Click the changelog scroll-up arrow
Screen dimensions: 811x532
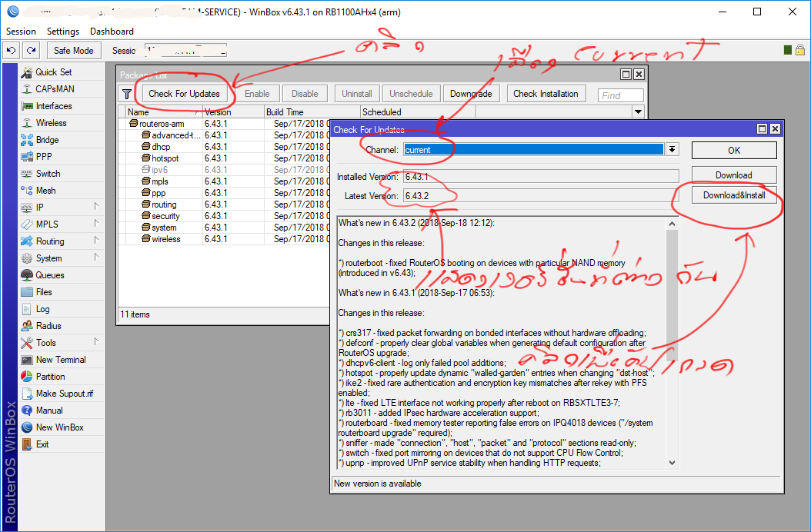(672, 224)
